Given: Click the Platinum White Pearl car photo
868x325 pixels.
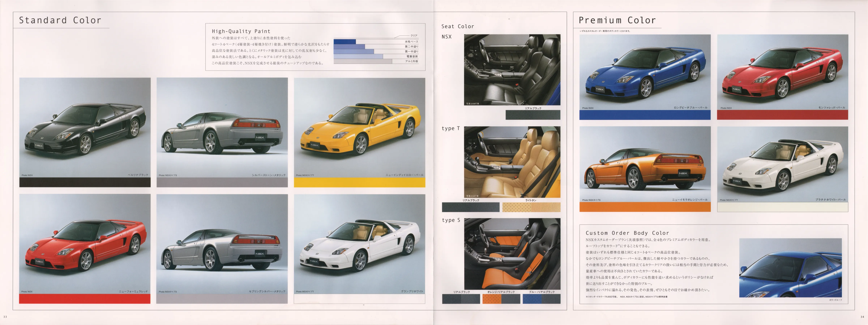Looking at the screenshot, I should [783, 164].
